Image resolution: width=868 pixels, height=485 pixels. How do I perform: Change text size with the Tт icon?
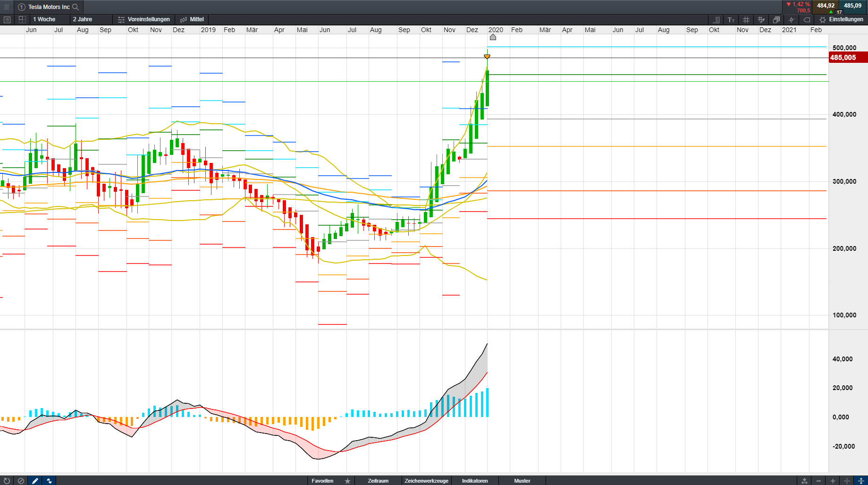(731, 20)
